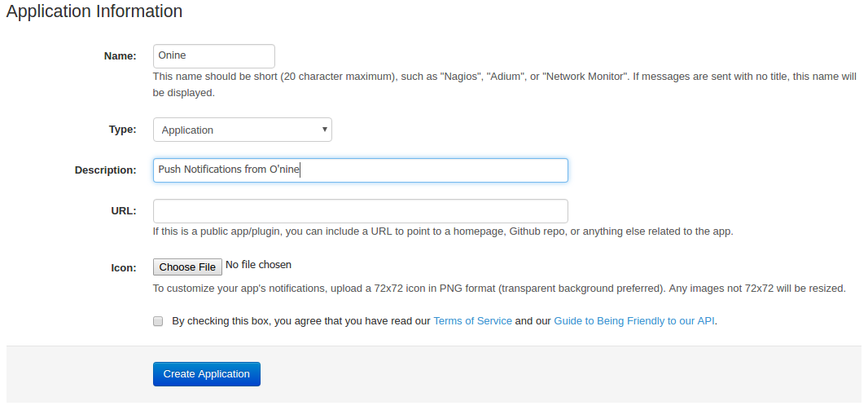Viewport: 868px width, 410px height.
Task: Focus the Description text field
Action: click(360, 170)
